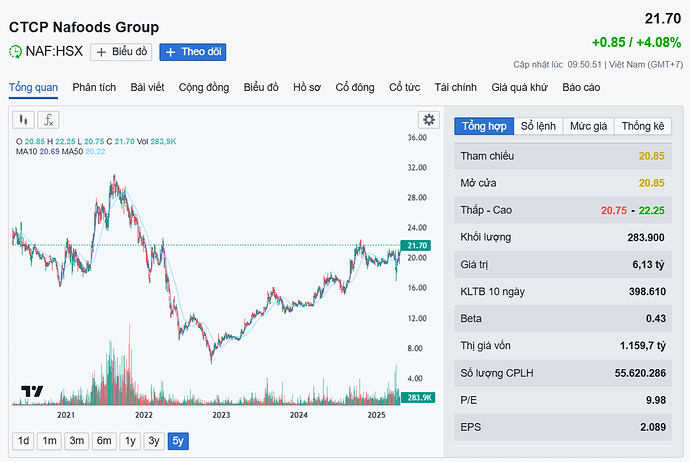This screenshot has width=690, height=462.
Task: Click the 21.70 price label on axis
Action: point(417,245)
